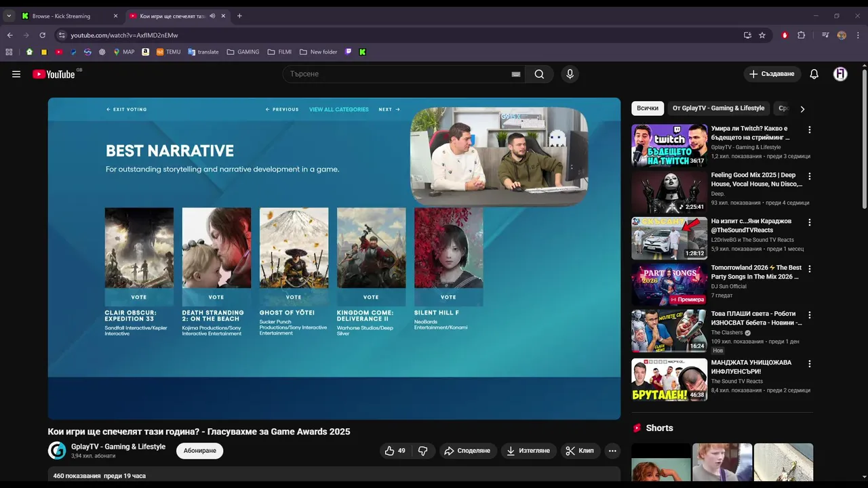Viewport: 868px width, 488px height.
Task: Click the Изтегляне download button
Action: point(528,451)
